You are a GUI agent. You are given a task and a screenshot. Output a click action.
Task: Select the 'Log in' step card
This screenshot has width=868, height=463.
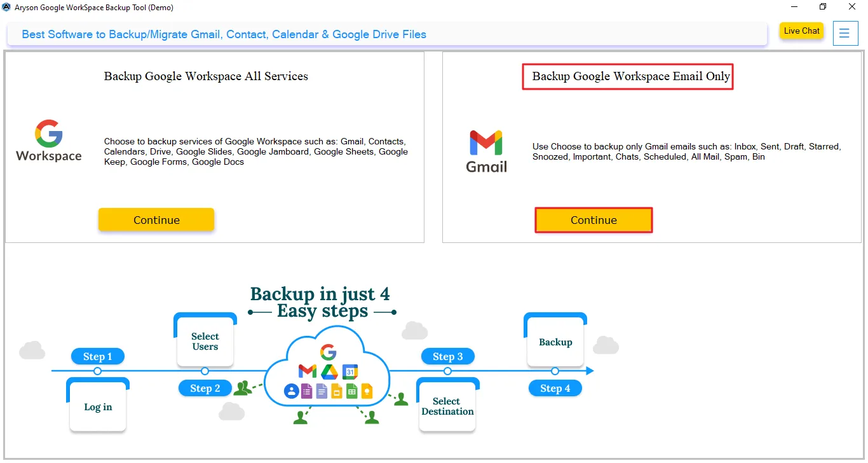click(97, 406)
